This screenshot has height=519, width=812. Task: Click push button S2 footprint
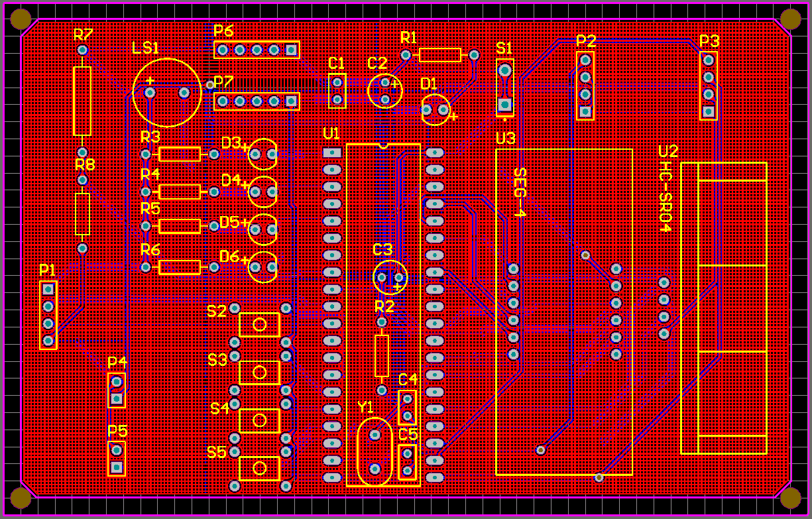[260, 325]
